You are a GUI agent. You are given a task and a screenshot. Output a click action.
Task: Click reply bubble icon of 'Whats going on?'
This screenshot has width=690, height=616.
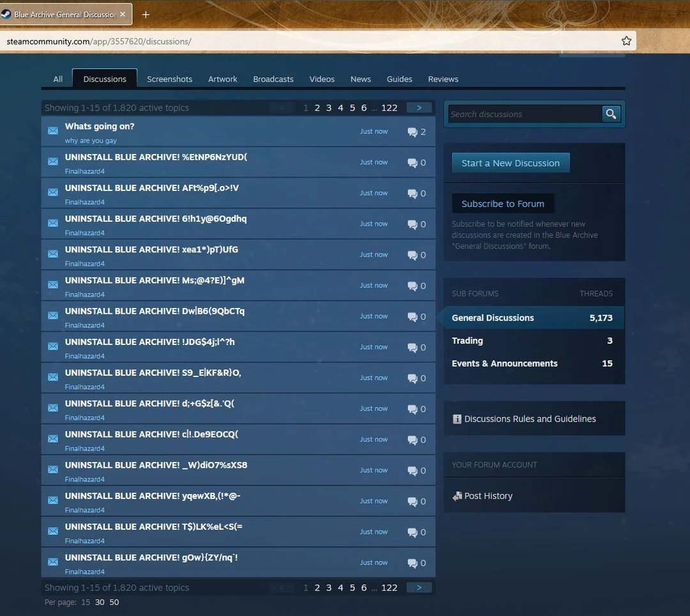tap(412, 132)
